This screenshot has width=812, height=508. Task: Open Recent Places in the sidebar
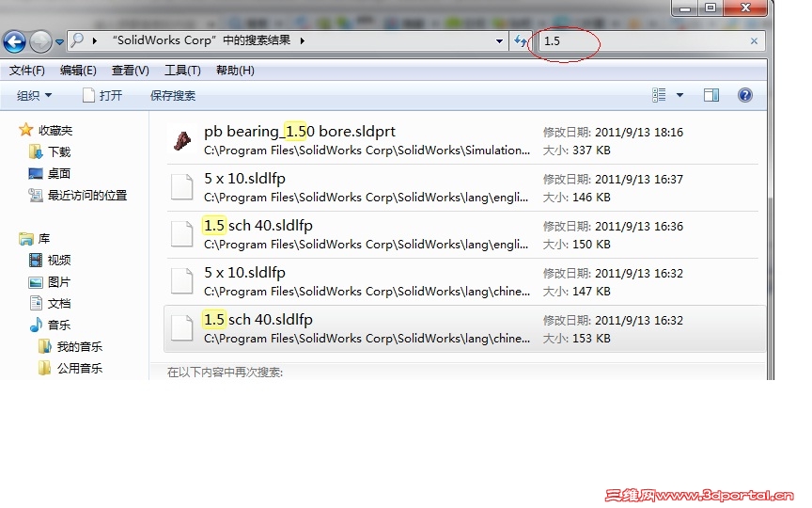(78, 196)
